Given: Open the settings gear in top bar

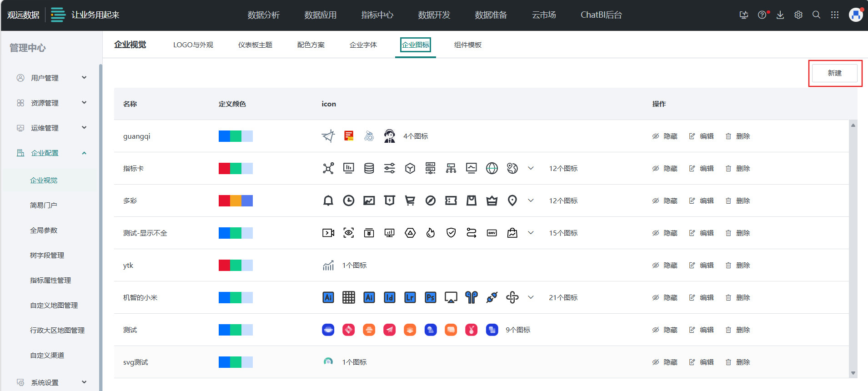Looking at the screenshot, I should [x=798, y=15].
